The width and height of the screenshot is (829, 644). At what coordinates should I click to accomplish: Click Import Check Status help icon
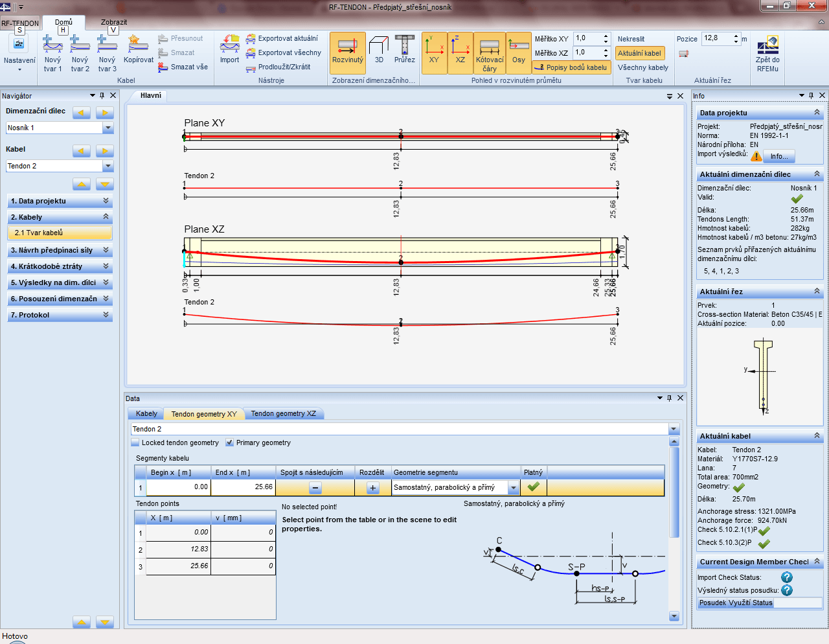(x=787, y=577)
